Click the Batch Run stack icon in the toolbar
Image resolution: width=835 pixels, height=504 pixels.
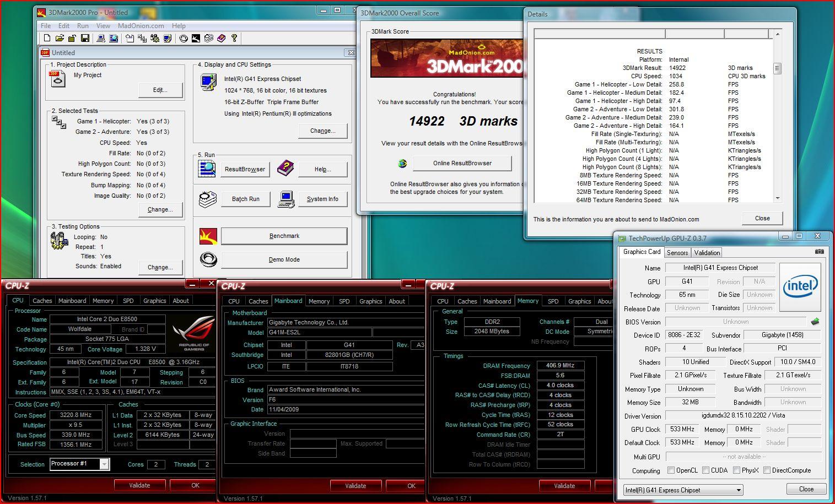[x=209, y=38]
